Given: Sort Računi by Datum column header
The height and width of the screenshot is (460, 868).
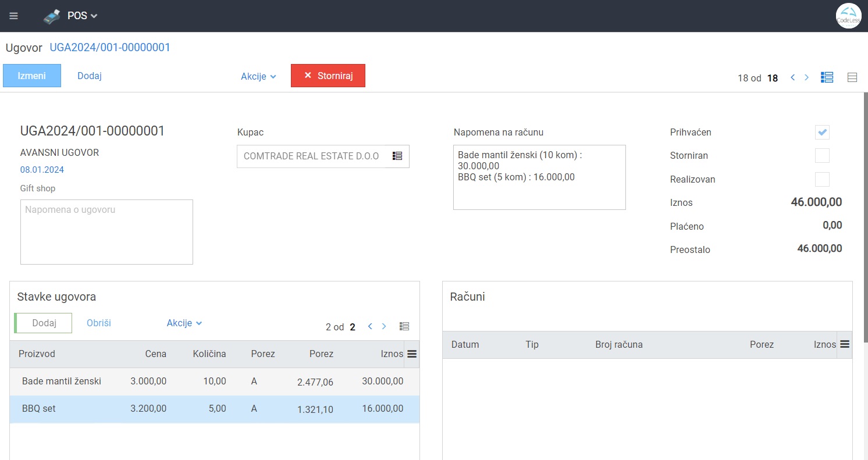Looking at the screenshot, I should (465, 344).
